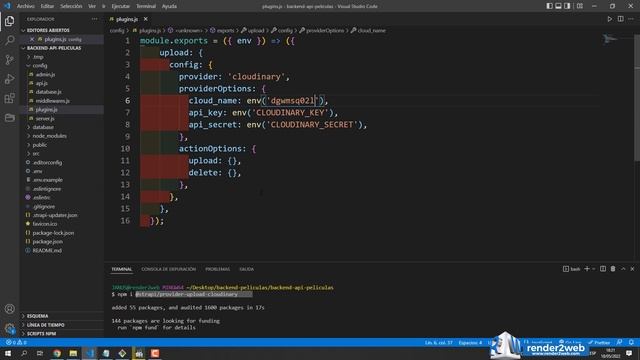Switch to the Problemas panel tab
640x360 pixels.
point(218,269)
